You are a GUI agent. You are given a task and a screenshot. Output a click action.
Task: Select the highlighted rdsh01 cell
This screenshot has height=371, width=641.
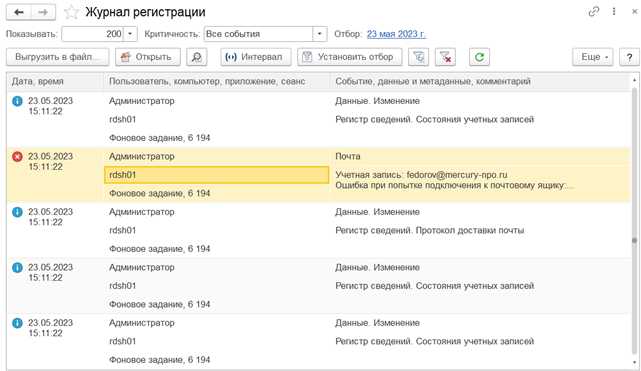click(217, 175)
